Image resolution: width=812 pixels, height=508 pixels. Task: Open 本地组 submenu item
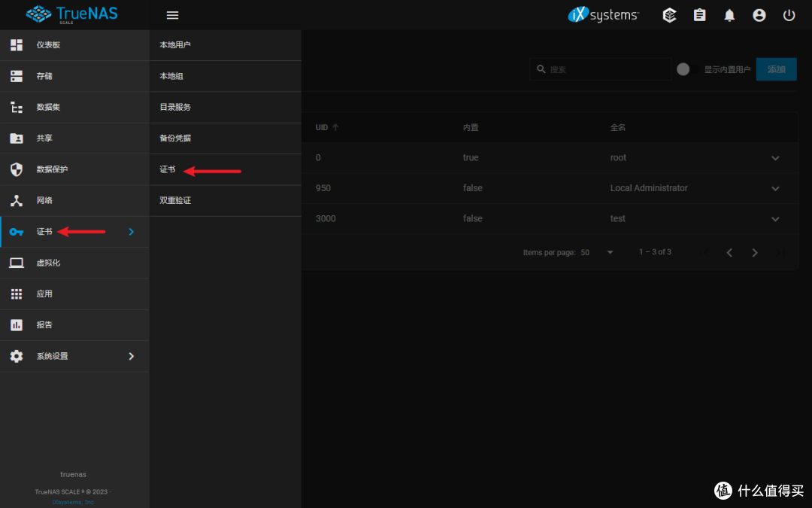point(226,76)
